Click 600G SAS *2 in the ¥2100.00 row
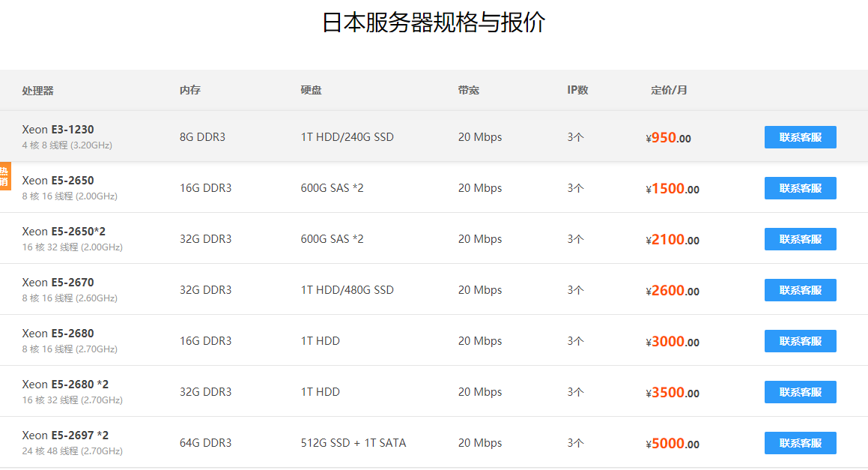 pos(332,239)
